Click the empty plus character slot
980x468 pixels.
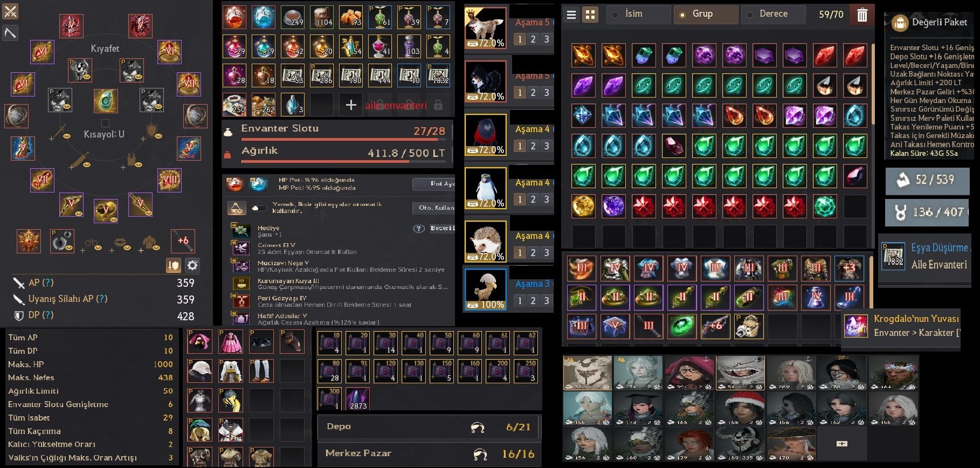(842, 443)
